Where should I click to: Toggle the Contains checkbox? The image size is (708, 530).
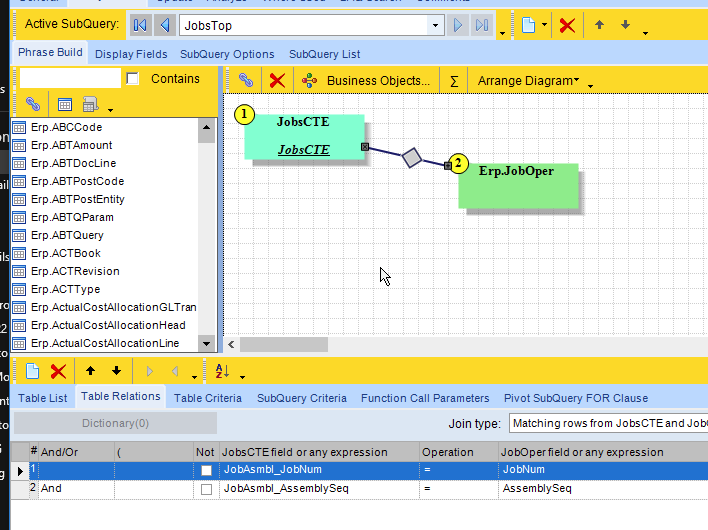132,79
